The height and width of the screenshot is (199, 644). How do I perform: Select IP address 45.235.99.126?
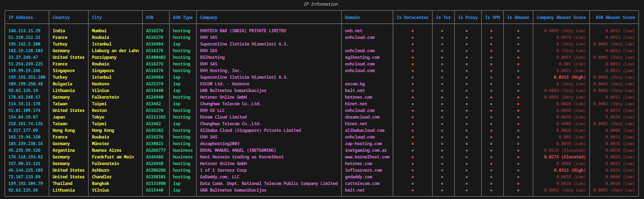click(24, 150)
